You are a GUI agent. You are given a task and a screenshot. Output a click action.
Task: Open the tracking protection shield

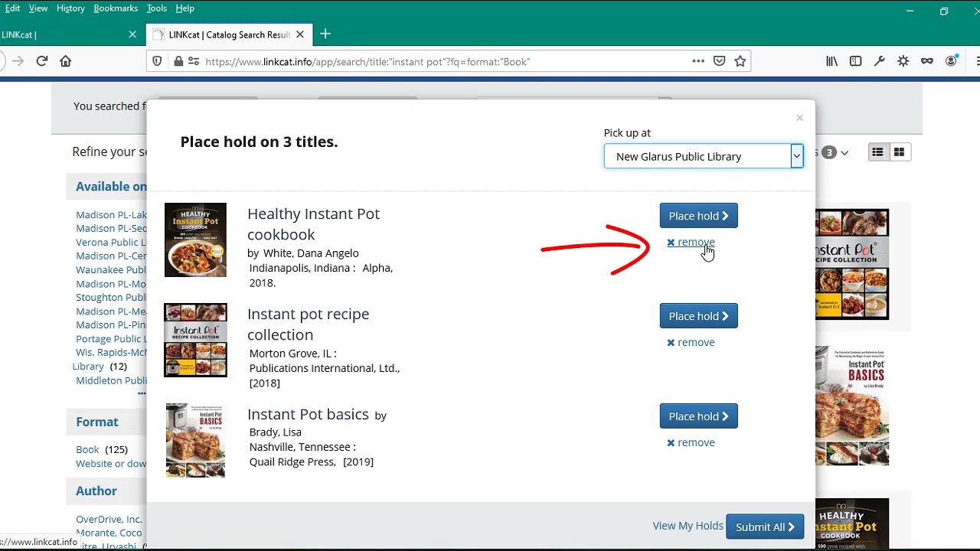click(157, 61)
